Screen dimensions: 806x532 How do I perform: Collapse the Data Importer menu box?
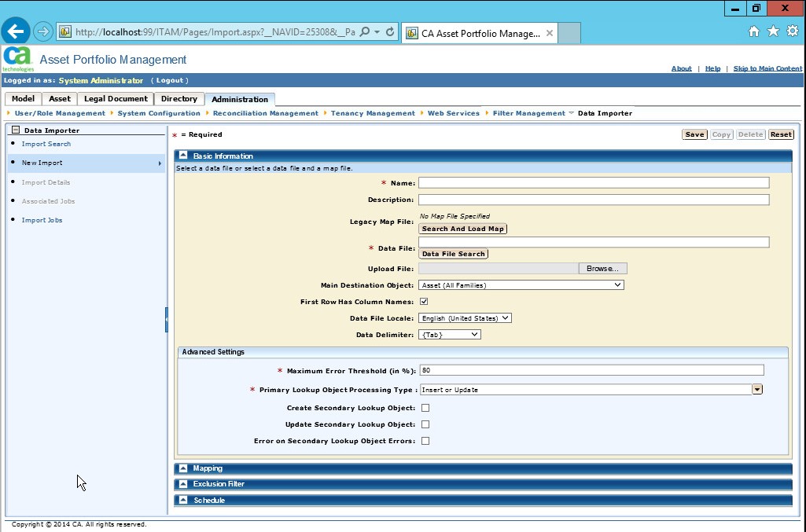(16, 130)
